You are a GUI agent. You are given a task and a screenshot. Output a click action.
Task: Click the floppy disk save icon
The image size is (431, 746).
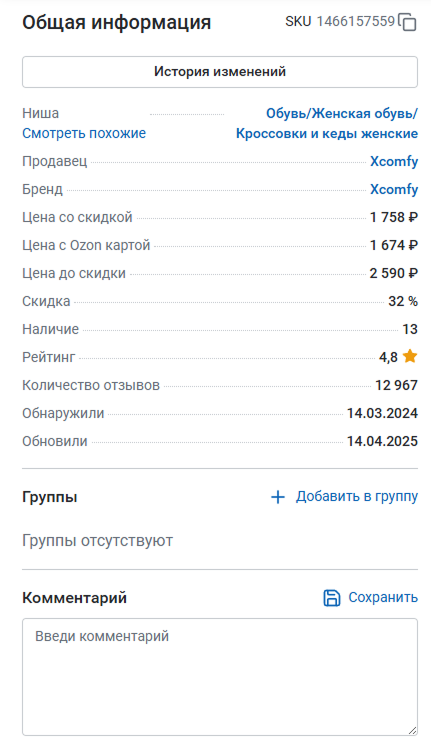(x=332, y=598)
